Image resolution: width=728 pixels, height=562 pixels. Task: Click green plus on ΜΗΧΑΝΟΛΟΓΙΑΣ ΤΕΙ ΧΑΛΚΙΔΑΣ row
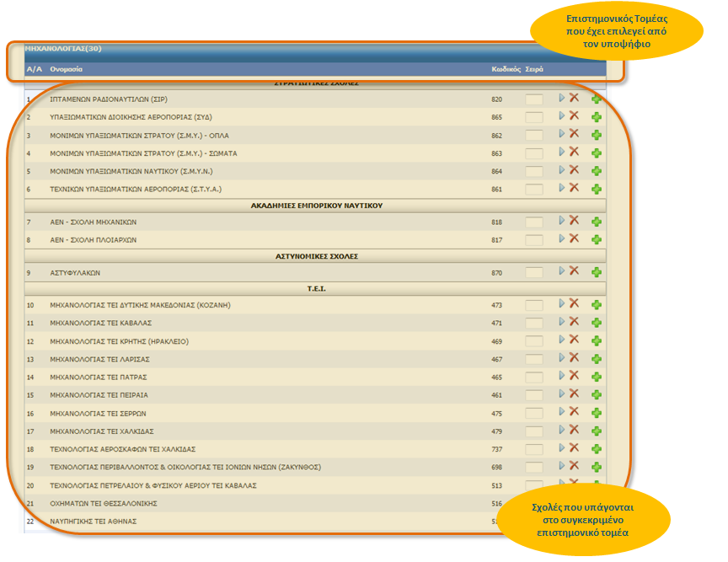click(597, 431)
